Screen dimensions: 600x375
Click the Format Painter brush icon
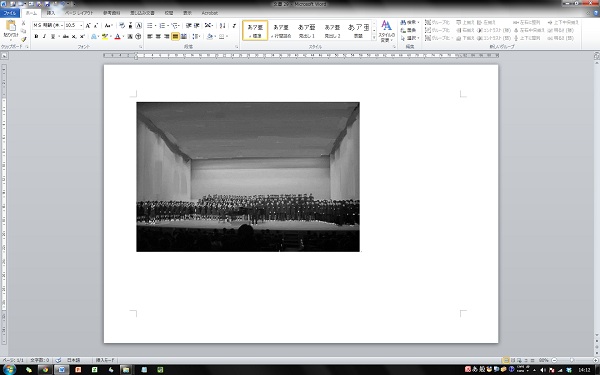(23, 39)
